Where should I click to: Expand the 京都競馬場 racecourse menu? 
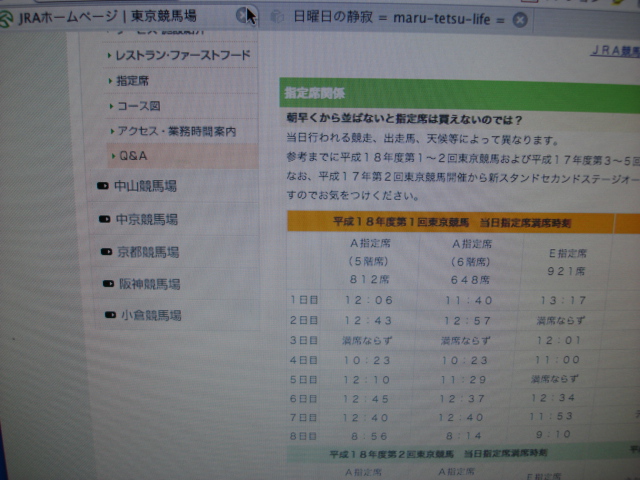point(148,252)
